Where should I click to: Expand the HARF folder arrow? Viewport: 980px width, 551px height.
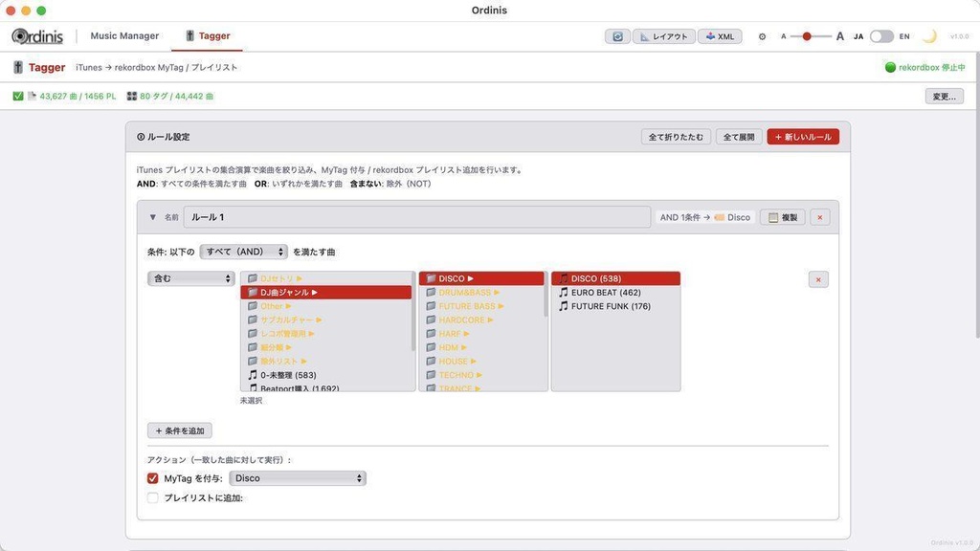point(466,334)
